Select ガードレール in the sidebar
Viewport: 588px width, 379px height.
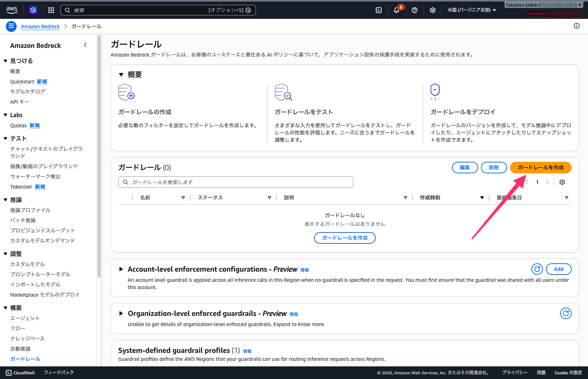25,359
